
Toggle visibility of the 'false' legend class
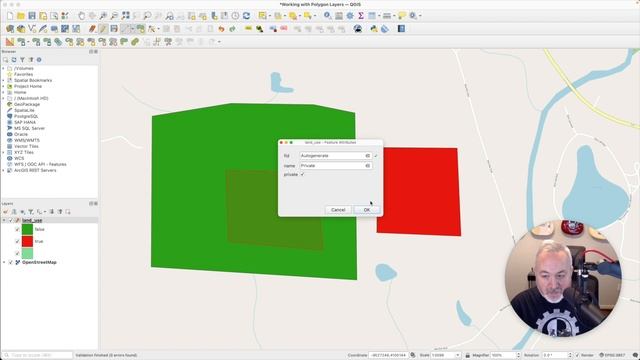[17, 229]
